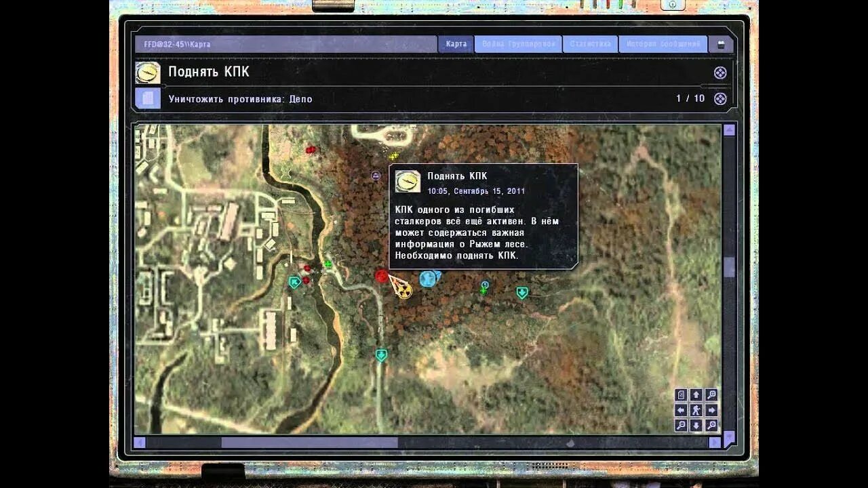Viewport: 868px width, 488px height.
Task: Click the large red enemy marker near the radiation sign
Action: pos(382,276)
